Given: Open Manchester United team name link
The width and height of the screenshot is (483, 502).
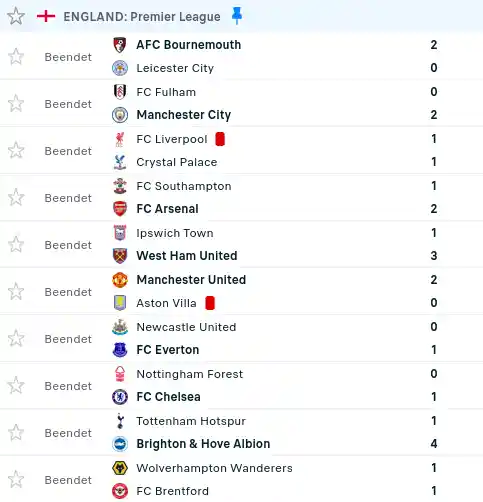Looking at the screenshot, I should 191,280.
